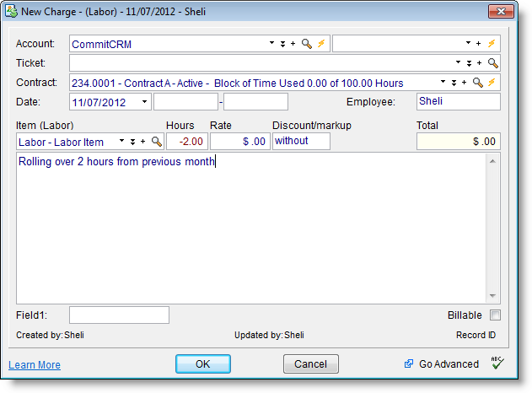
Task: Click the lightning bolt icon in secondary account field
Action: tap(492, 44)
